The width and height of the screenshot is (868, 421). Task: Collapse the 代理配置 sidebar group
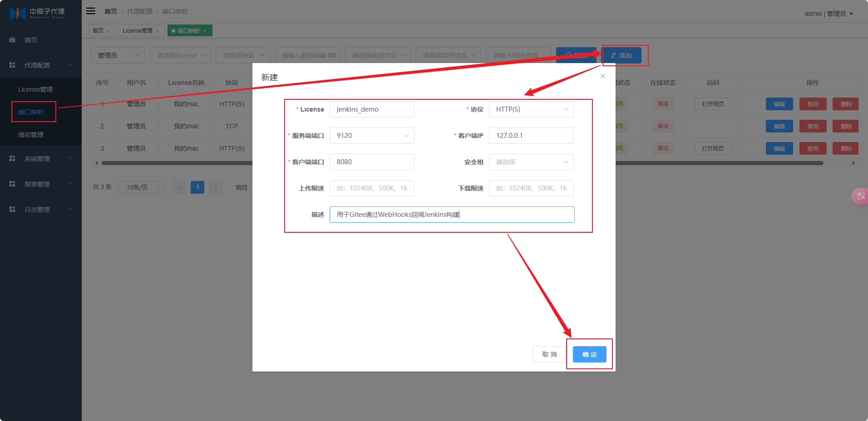(x=41, y=65)
